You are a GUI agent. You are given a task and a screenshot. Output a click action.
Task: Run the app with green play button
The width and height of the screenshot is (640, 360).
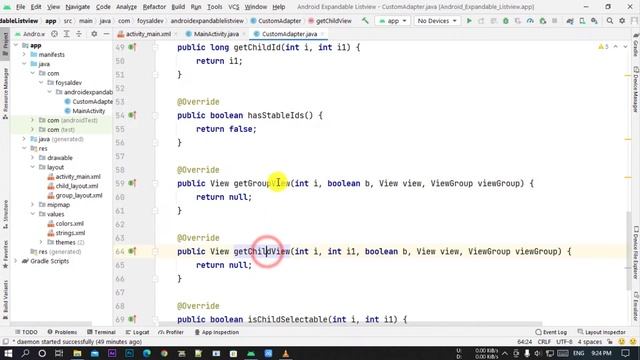(x=469, y=20)
